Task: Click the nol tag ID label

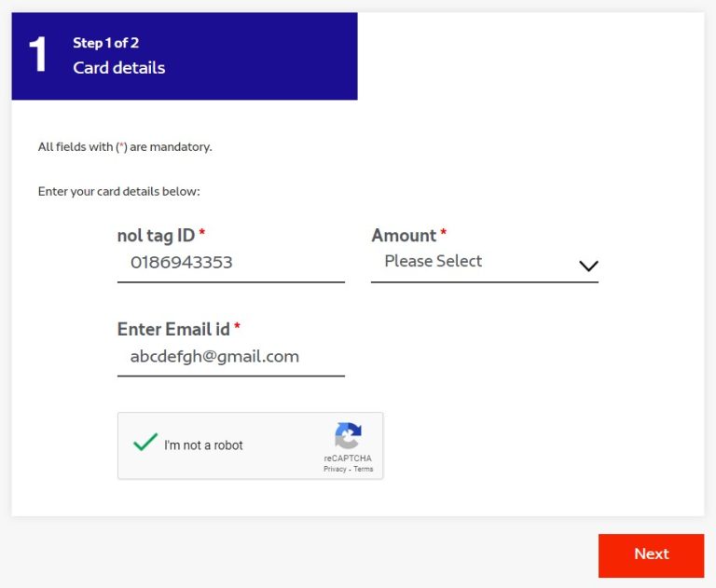Action: 157,236
